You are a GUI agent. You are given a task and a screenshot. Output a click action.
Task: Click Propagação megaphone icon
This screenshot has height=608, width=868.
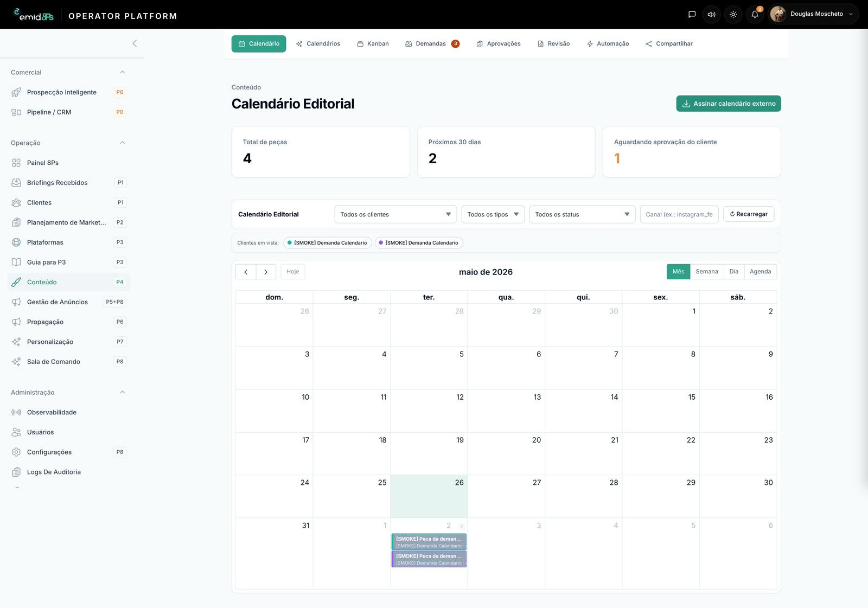(16, 322)
